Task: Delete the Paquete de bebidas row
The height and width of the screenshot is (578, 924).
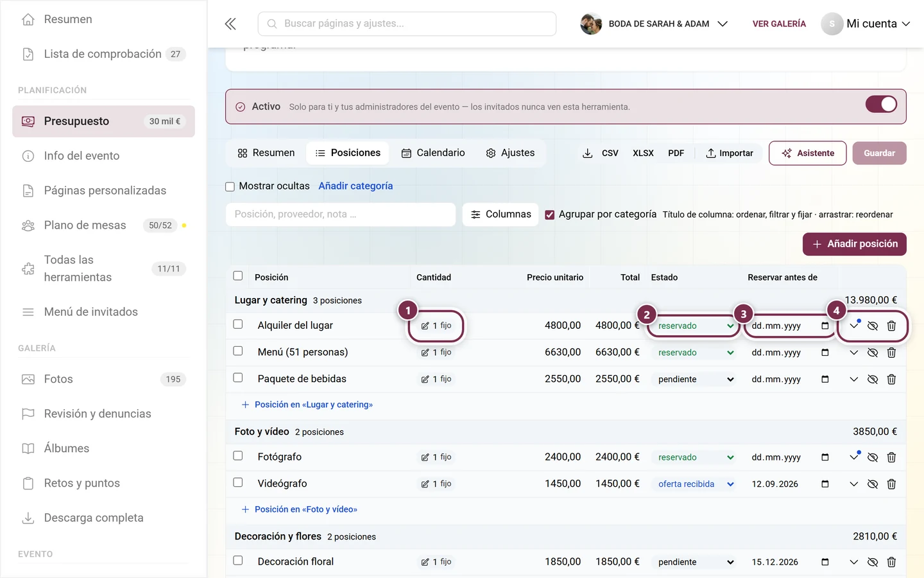Action: (891, 380)
